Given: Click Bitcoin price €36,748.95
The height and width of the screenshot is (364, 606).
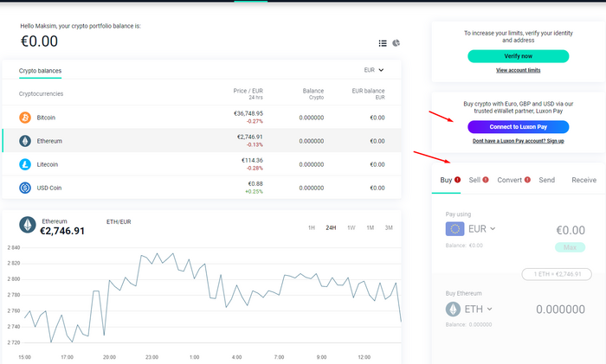Looking at the screenshot, I should pos(248,113).
